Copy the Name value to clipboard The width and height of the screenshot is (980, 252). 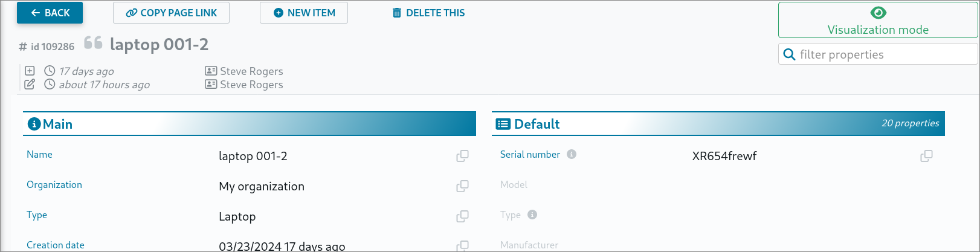pyautogui.click(x=462, y=156)
